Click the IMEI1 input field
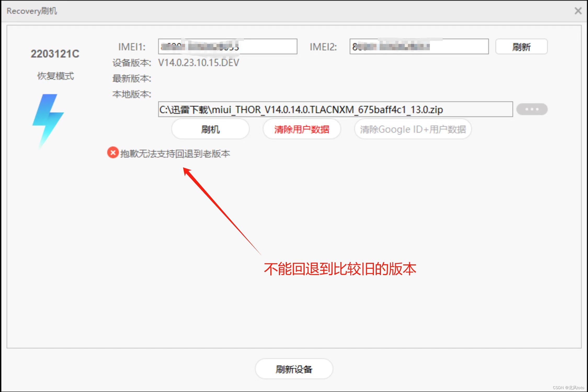Screen dimensions: 588x392 pyautogui.click(x=227, y=47)
